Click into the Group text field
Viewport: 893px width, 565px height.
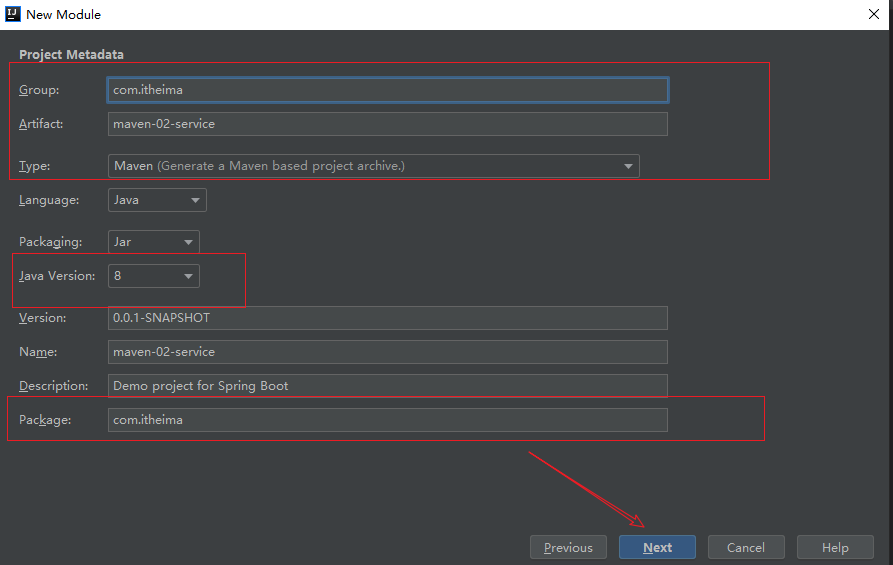pyautogui.click(x=387, y=90)
